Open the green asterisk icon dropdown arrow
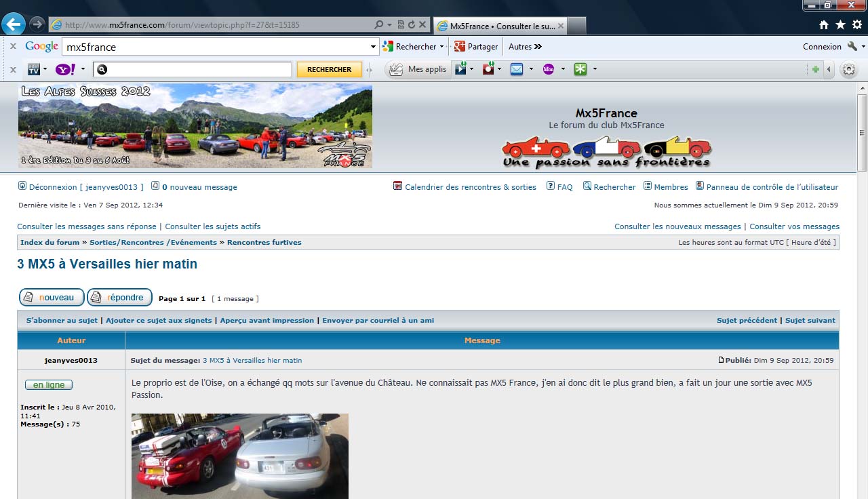The height and width of the screenshot is (499, 868). pyautogui.click(x=595, y=69)
